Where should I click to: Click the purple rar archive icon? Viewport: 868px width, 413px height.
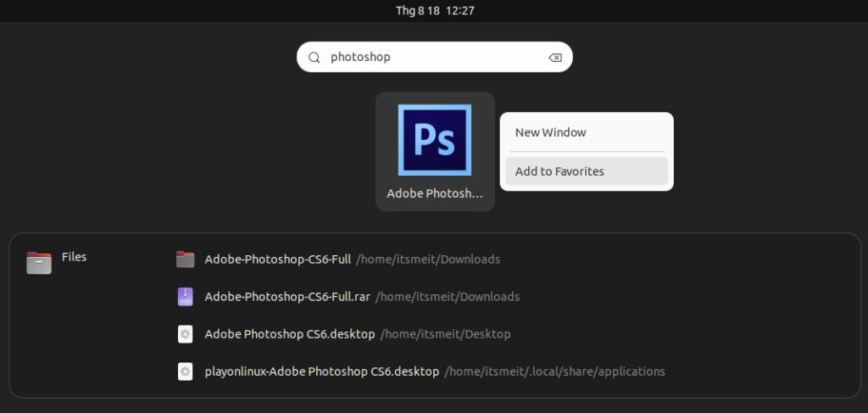tap(186, 297)
